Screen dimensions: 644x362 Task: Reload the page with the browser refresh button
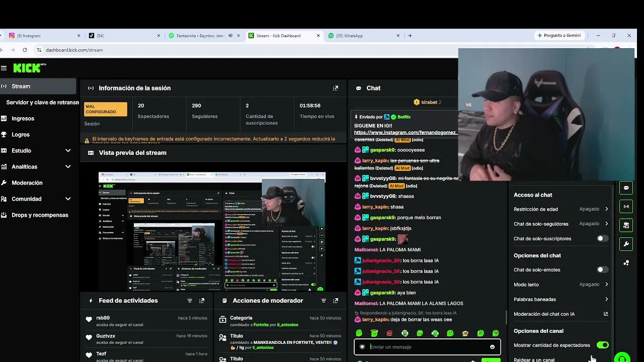click(x=25, y=50)
